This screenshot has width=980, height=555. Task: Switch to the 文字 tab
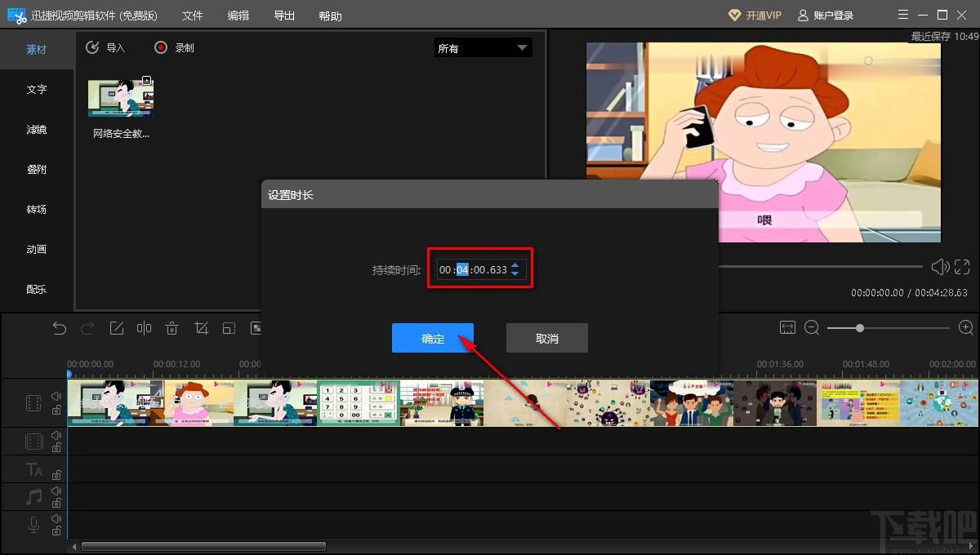pos(37,89)
